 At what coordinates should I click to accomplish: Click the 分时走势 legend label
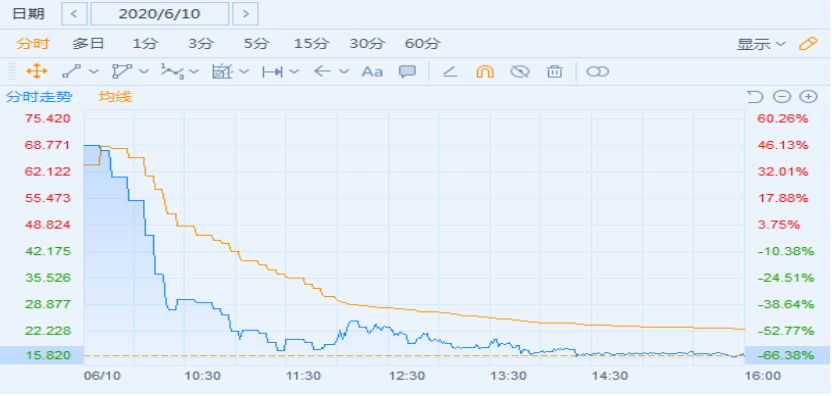(39, 97)
